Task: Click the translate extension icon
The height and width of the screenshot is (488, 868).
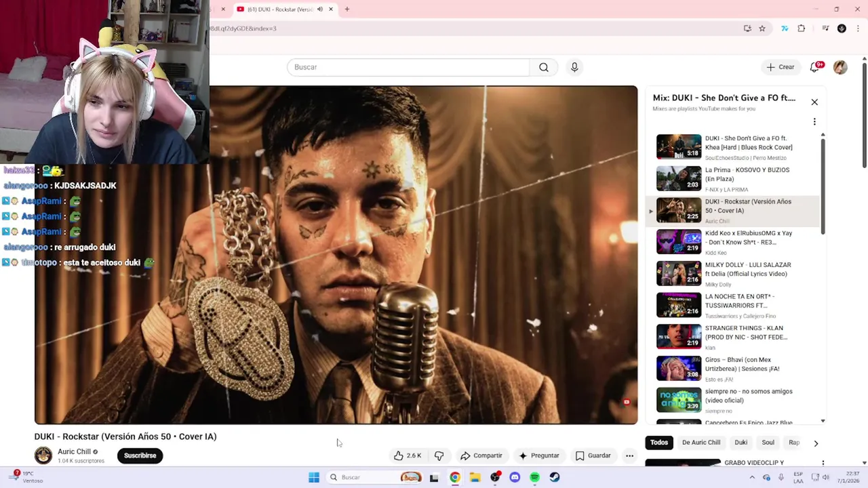Action: (x=785, y=28)
